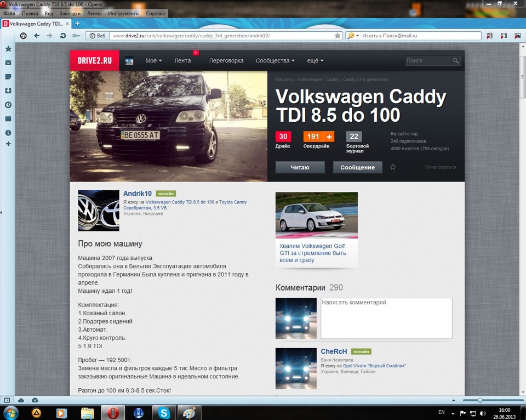Open the Справка menu
Viewport: 526px width, 420px height.
155,13
